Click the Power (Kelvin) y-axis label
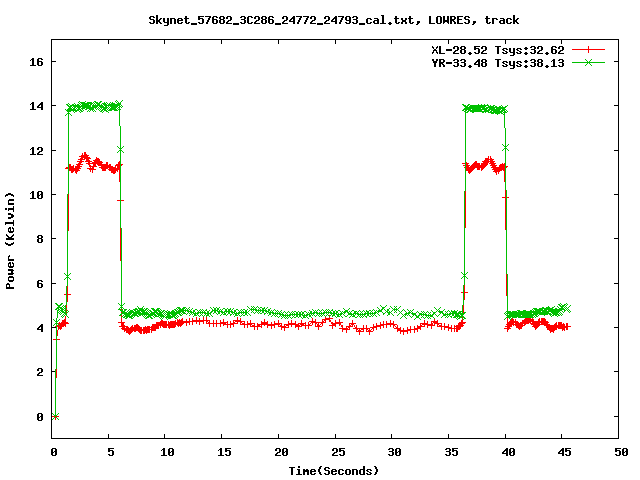Viewport: 640px width, 480px height. click(10, 241)
